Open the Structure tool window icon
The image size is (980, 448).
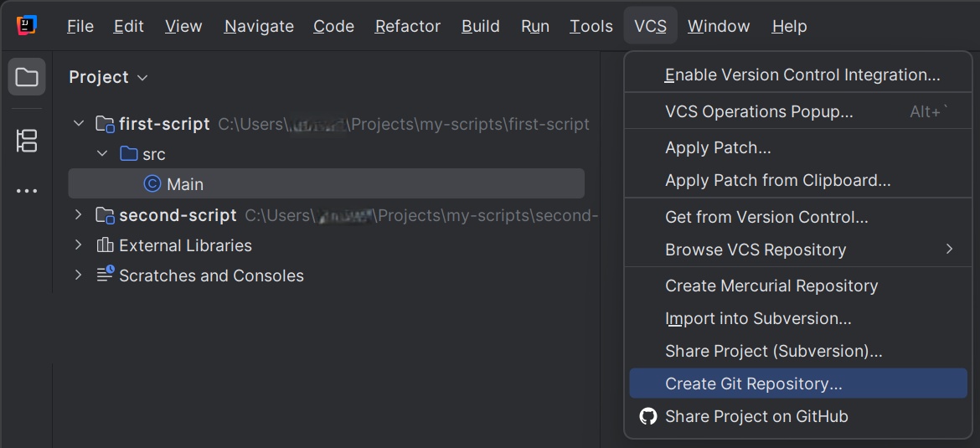(x=27, y=141)
